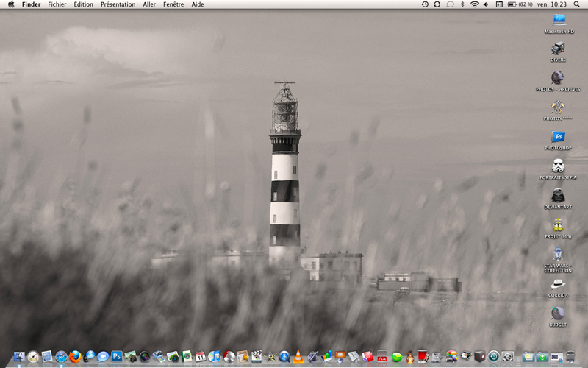Select the Macintosh HD desktop drive
Screen dimensions: 588x368
[559, 24]
